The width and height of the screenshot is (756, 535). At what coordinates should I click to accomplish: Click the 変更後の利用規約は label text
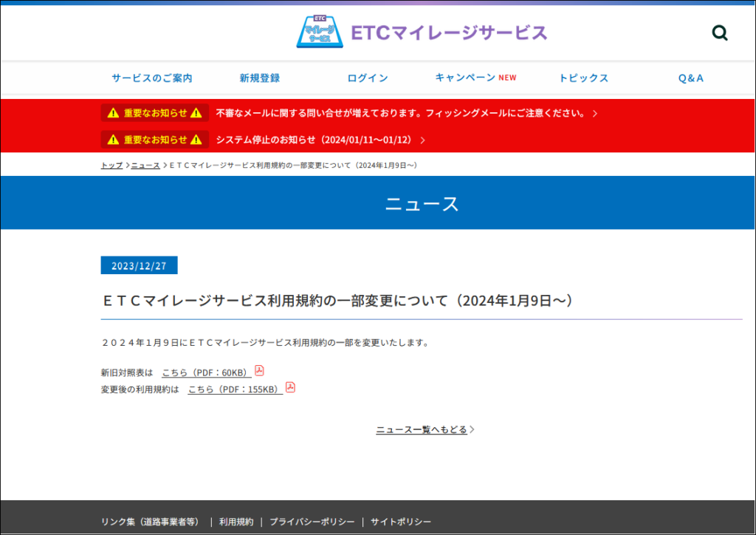[140, 389]
